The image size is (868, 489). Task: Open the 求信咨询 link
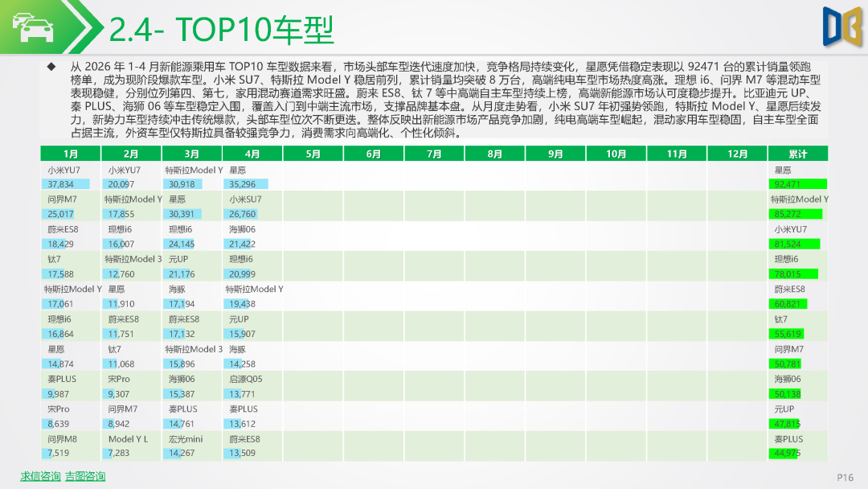(40, 476)
